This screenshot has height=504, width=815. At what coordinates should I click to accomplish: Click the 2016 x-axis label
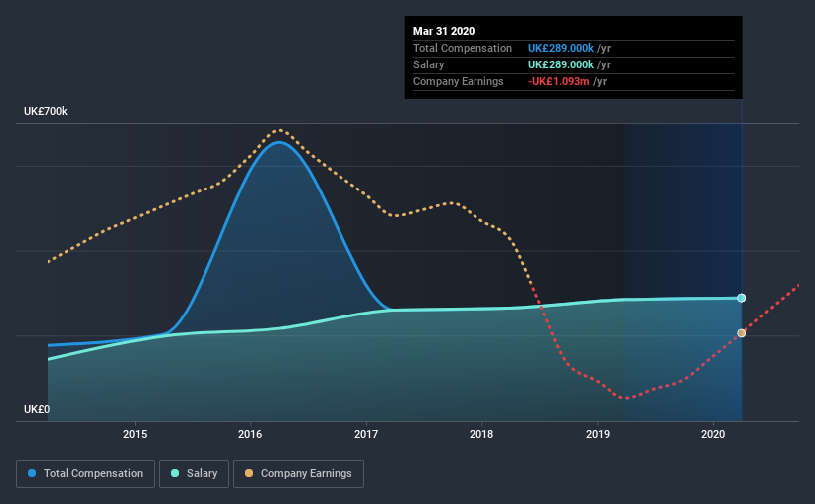250,434
